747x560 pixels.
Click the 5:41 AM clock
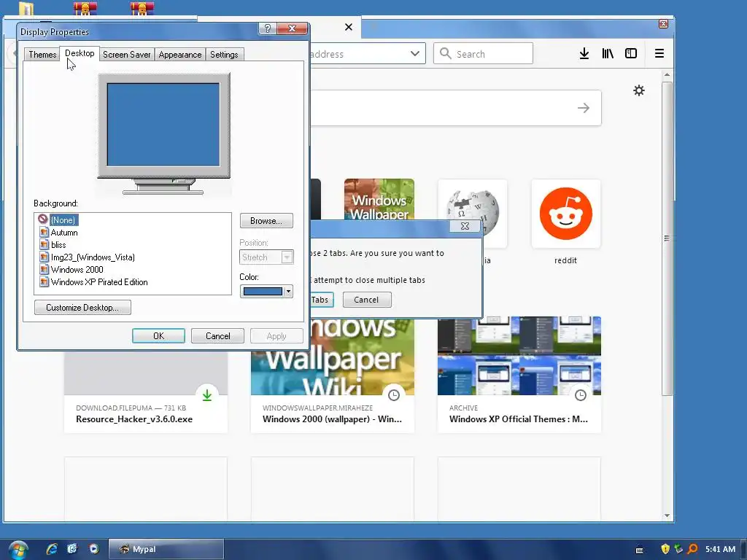(720, 549)
